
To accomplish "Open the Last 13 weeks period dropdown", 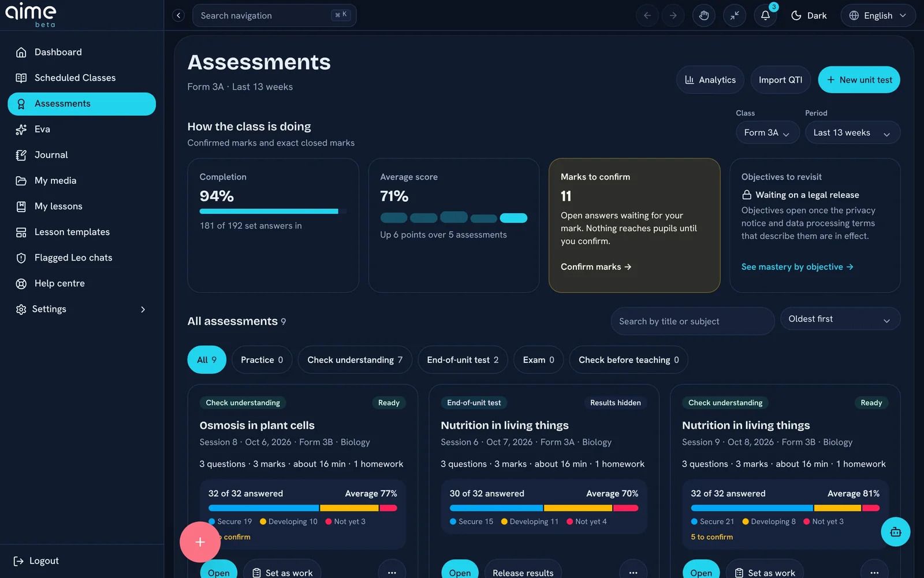I will pyautogui.click(x=852, y=132).
